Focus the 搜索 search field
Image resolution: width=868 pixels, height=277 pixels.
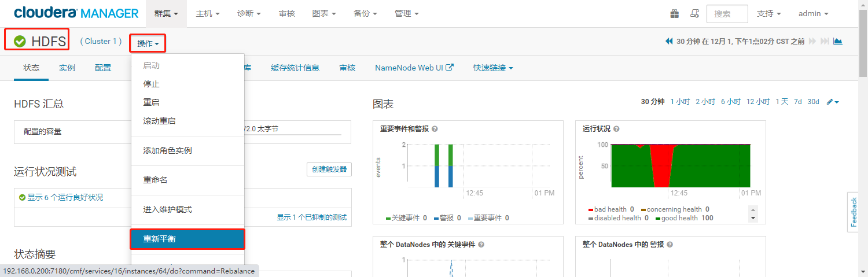pyautogui.click(x=727, y=14)
